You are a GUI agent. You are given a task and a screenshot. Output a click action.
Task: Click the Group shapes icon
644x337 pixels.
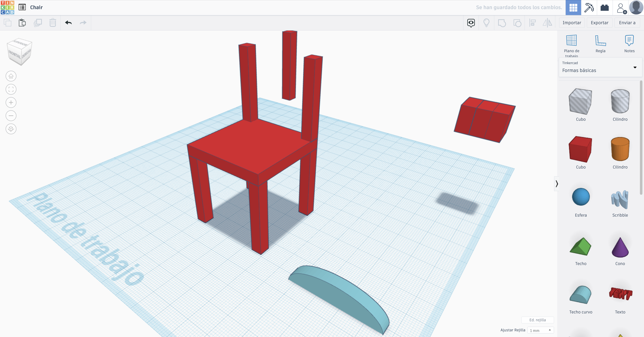coord(502,23)
